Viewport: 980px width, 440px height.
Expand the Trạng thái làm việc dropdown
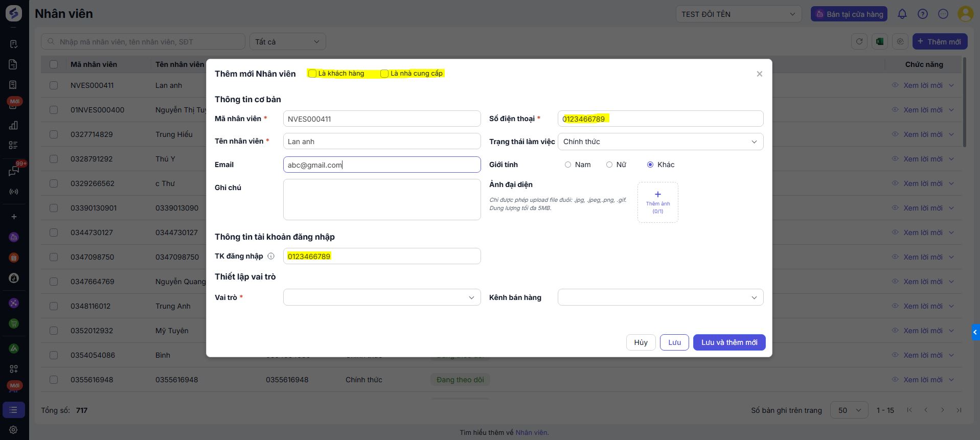[x=660, y=142]
